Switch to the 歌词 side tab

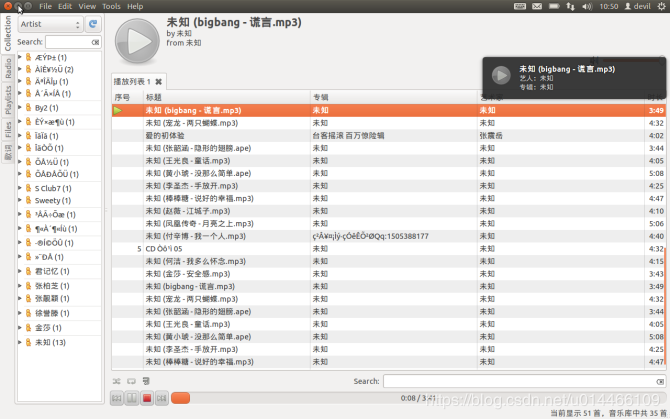click(8, 152)
